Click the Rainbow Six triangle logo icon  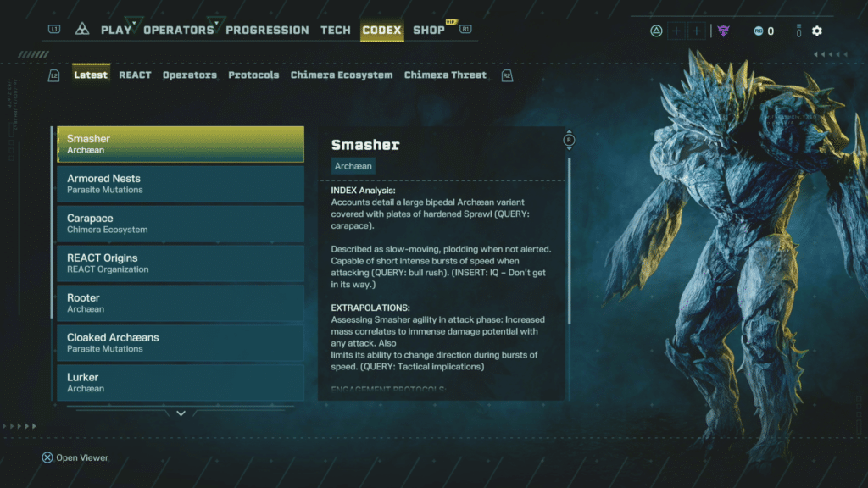pyautogui.click(x=82, y=30)
